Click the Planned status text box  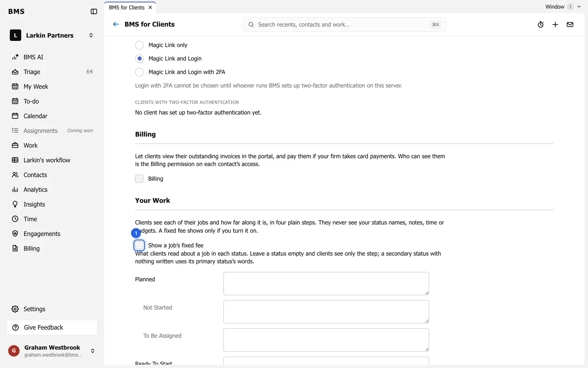coord(326,283)
